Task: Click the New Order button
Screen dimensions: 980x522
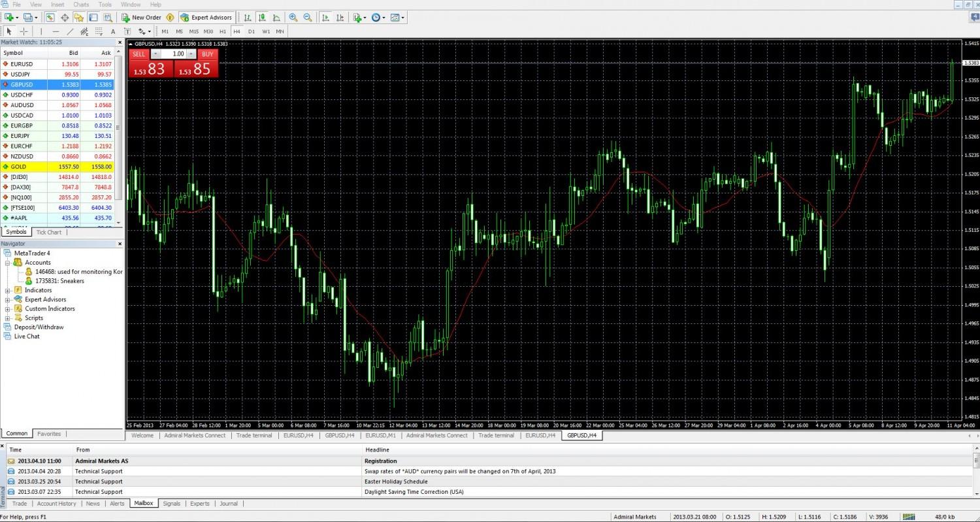Action: coord(142,18)
